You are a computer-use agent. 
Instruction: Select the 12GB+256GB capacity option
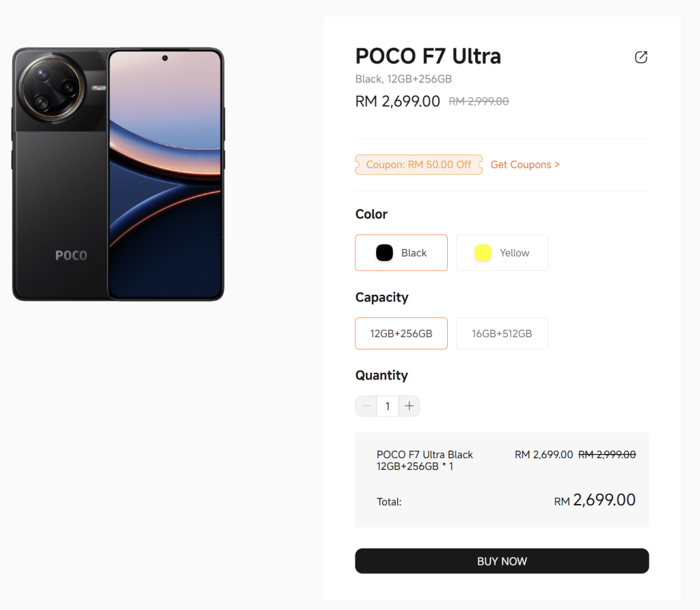pyautogui.click(x=401, y=334)
